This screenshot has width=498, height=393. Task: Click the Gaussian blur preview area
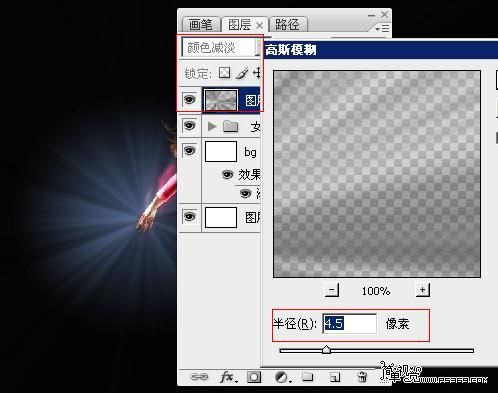click(x=377, y=174)
